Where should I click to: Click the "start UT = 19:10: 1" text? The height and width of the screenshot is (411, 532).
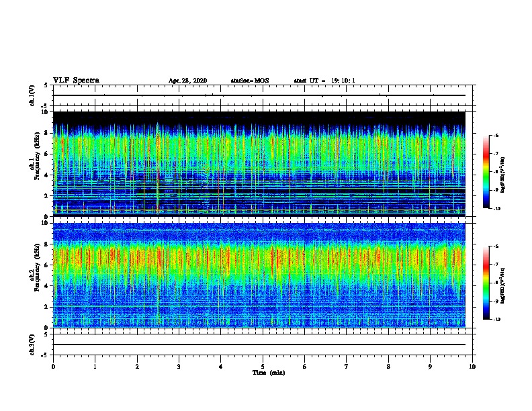tap(324, 81)
